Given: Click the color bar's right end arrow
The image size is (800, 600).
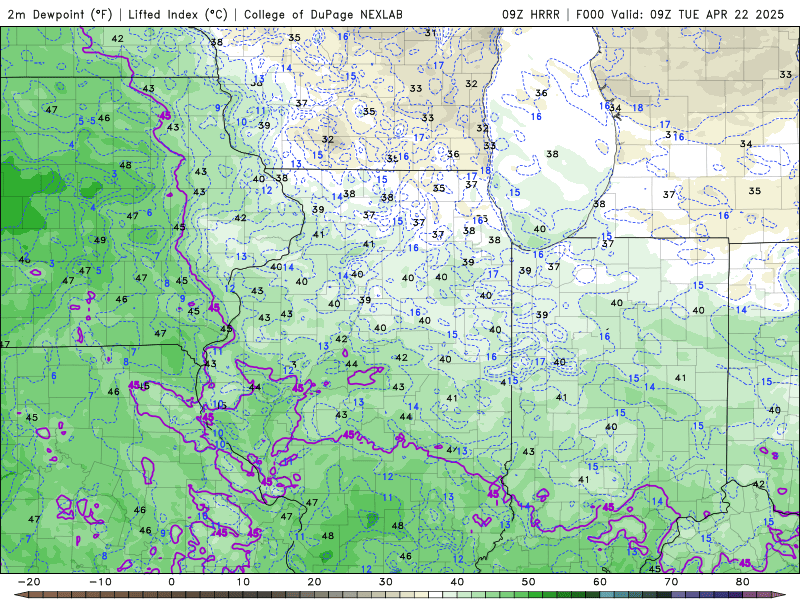Looking at the screenshot, I should click(x=780, y=595).
